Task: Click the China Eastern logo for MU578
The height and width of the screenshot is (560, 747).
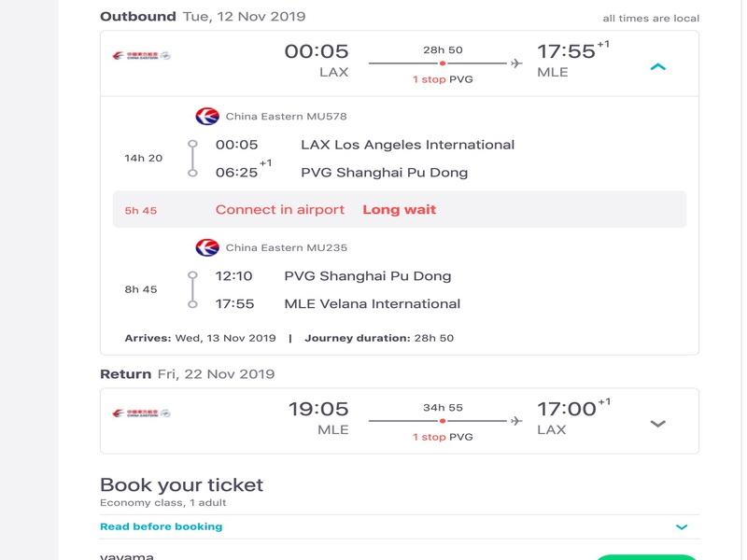Action: click(x=207, y=116)
